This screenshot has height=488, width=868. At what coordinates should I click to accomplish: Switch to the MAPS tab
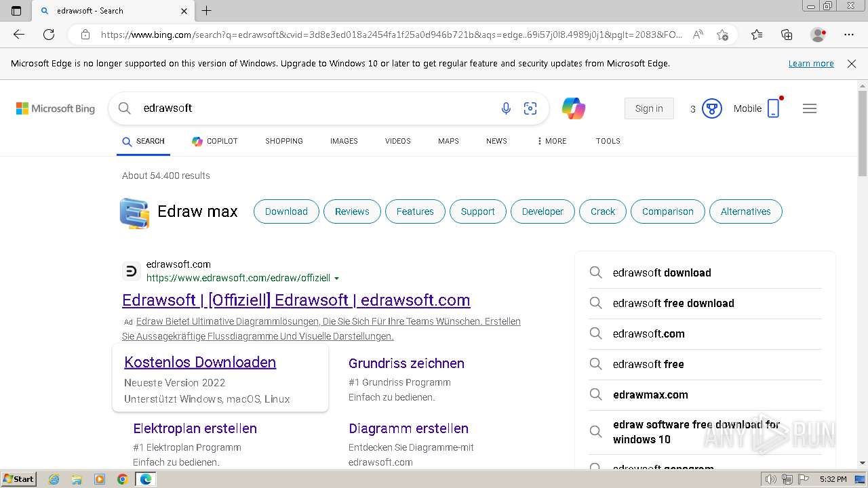tap(448, 141)
